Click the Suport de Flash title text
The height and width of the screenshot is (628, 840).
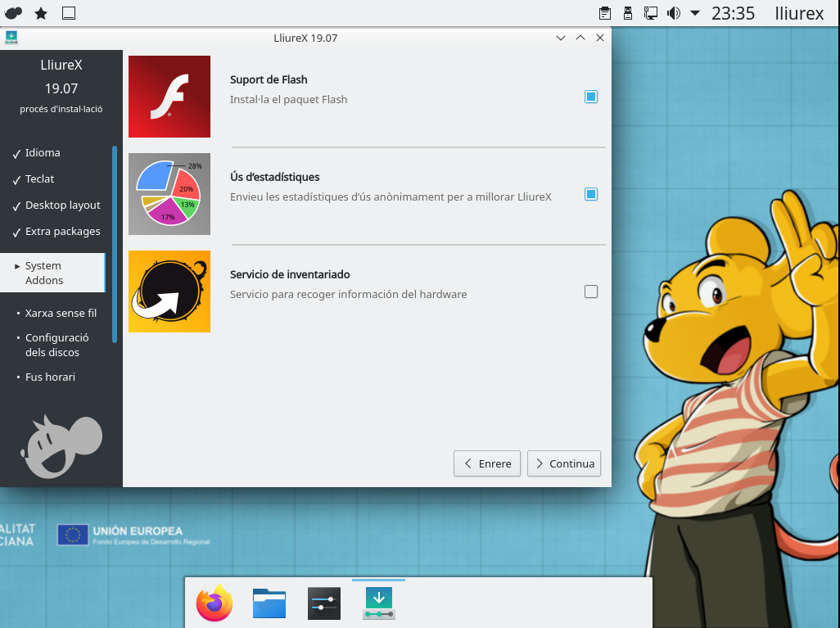[x=269, y=80]
